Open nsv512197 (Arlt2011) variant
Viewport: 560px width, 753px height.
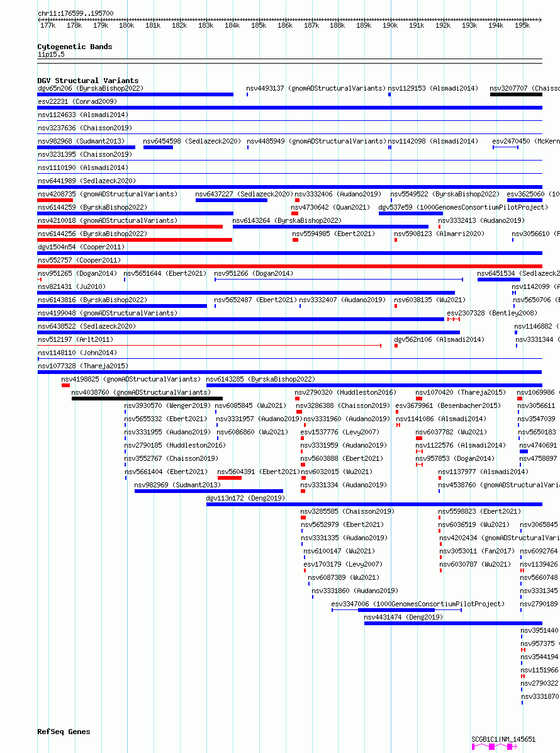click(x=76, y=339)
